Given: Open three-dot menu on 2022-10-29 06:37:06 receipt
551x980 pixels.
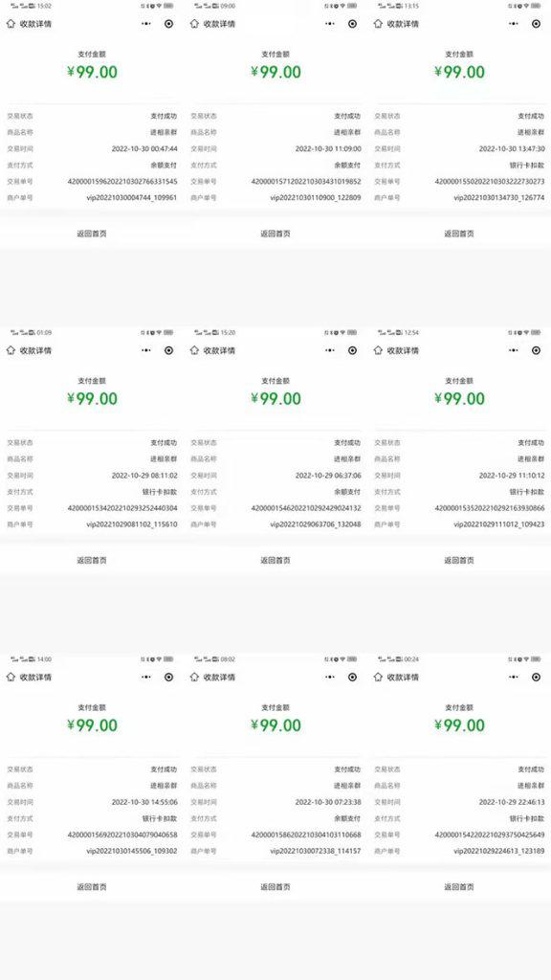Looking at the screenshot, I should pos(330,350).
